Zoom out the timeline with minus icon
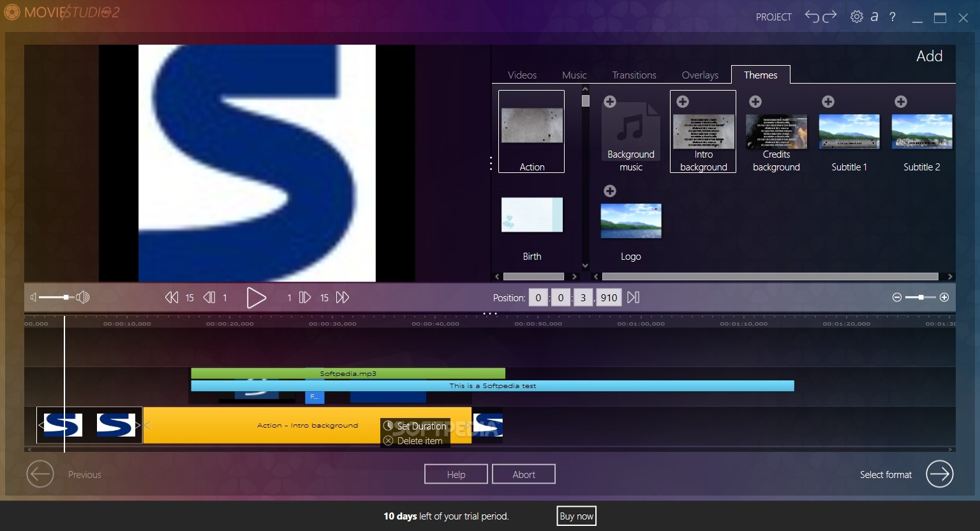 pos(896,297)
